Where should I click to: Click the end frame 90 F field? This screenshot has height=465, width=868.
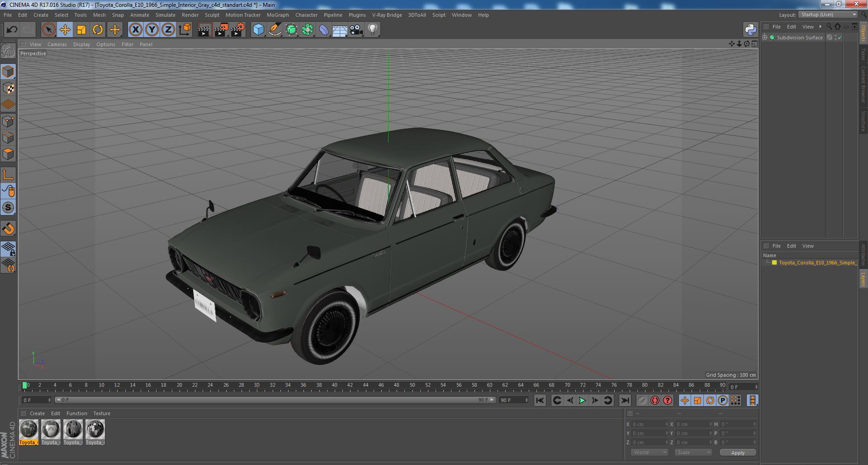tap(513, 400)
